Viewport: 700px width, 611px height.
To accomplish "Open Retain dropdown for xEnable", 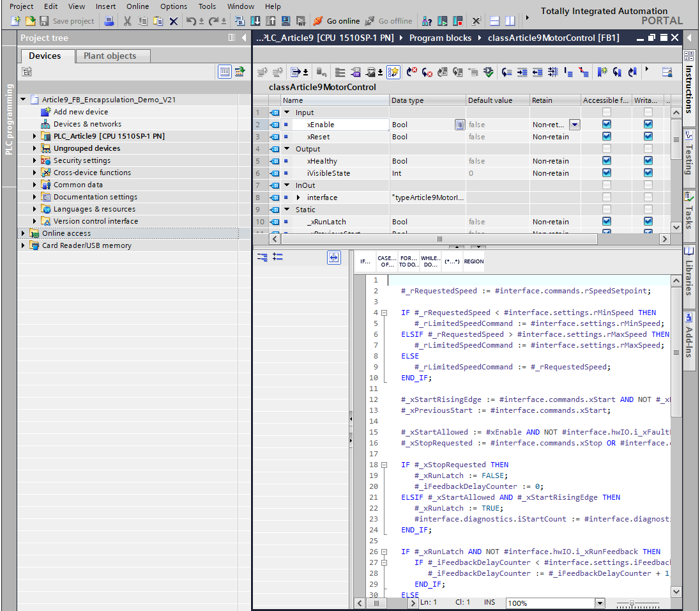I will 575,125.
